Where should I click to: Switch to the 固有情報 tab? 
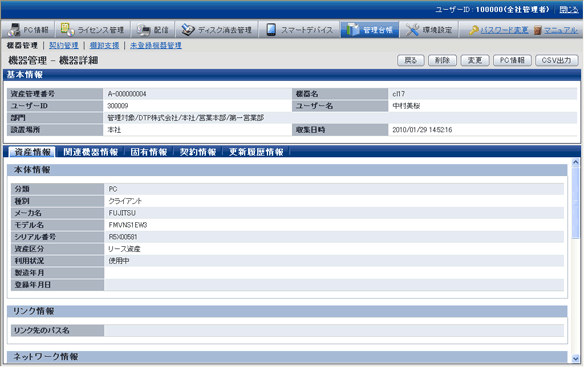(x=149, y=152)
